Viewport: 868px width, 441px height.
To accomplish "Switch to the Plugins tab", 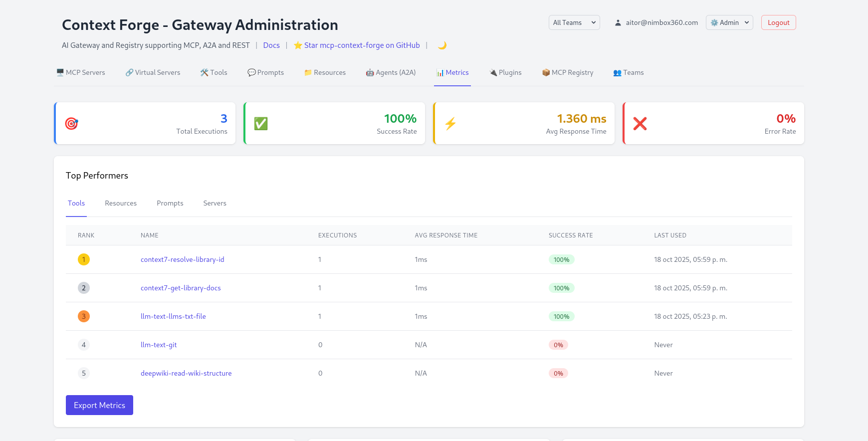I will 505,73.
